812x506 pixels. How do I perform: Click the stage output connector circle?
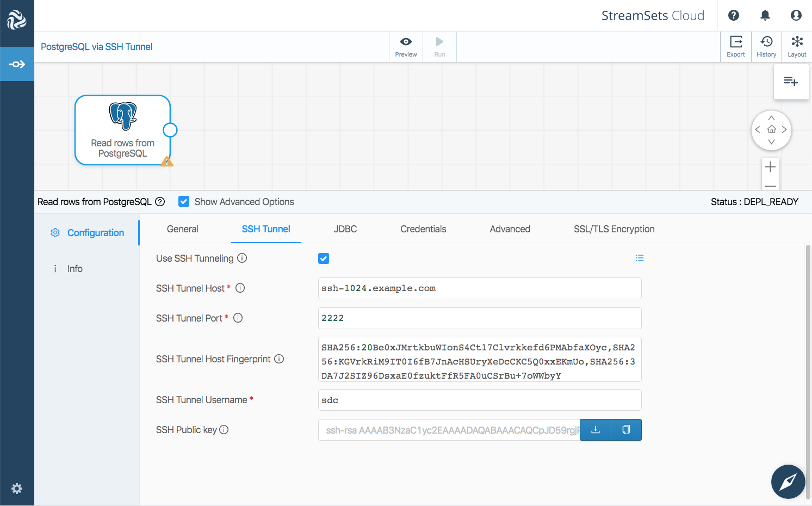pos(170,130)
